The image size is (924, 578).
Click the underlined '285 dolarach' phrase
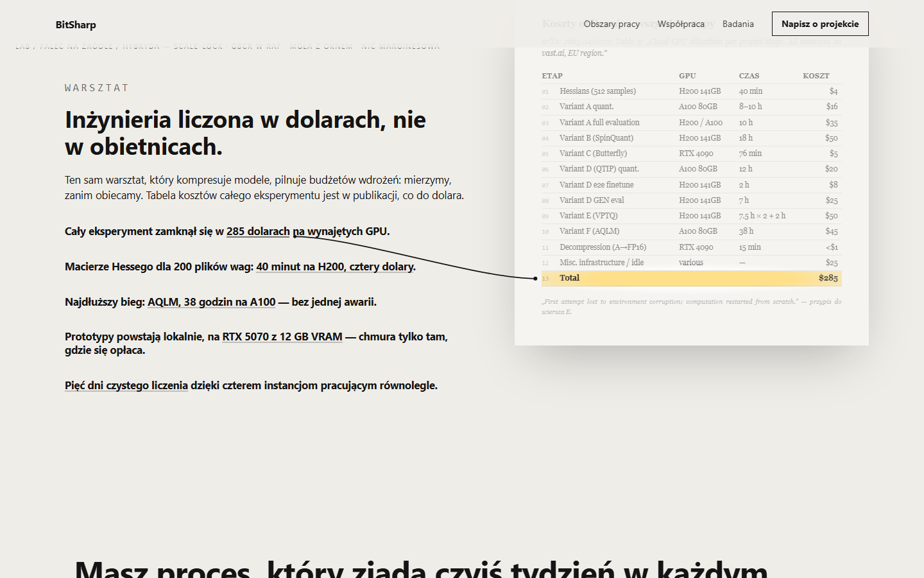pos(258,231)
